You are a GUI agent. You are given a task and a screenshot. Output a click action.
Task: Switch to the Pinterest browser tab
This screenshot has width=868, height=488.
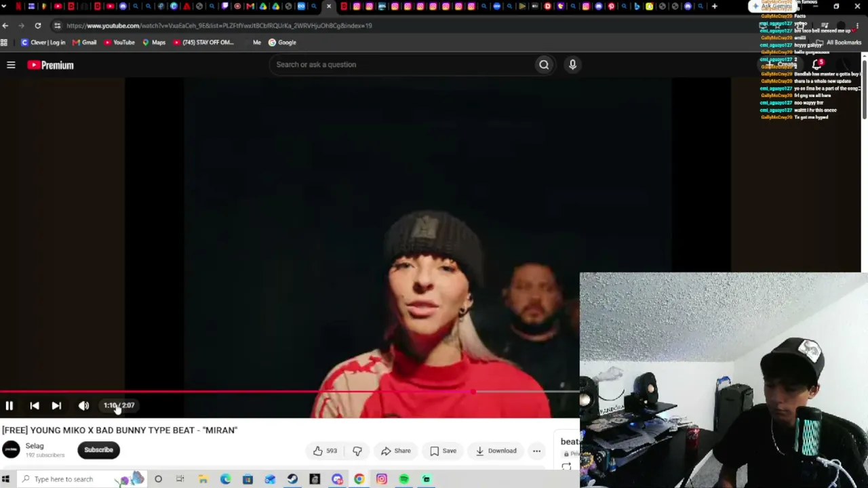pyautogui.click(x=612, y=6)
